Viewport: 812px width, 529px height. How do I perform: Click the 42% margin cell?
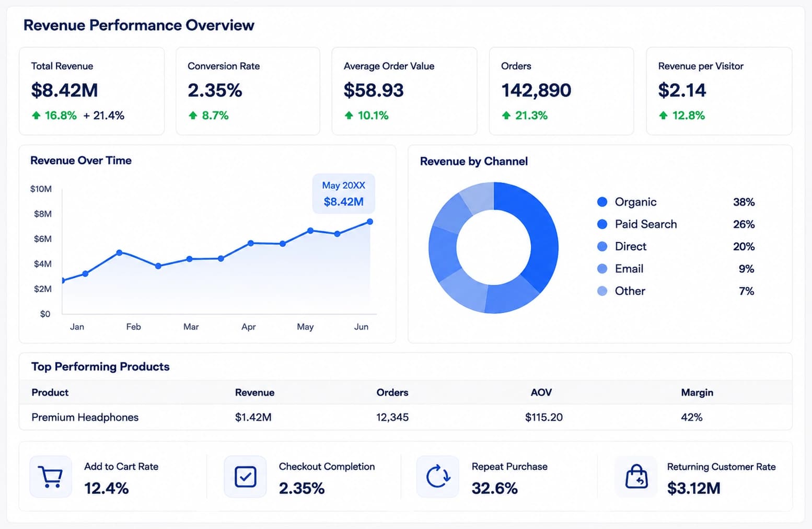pos(692,417)
